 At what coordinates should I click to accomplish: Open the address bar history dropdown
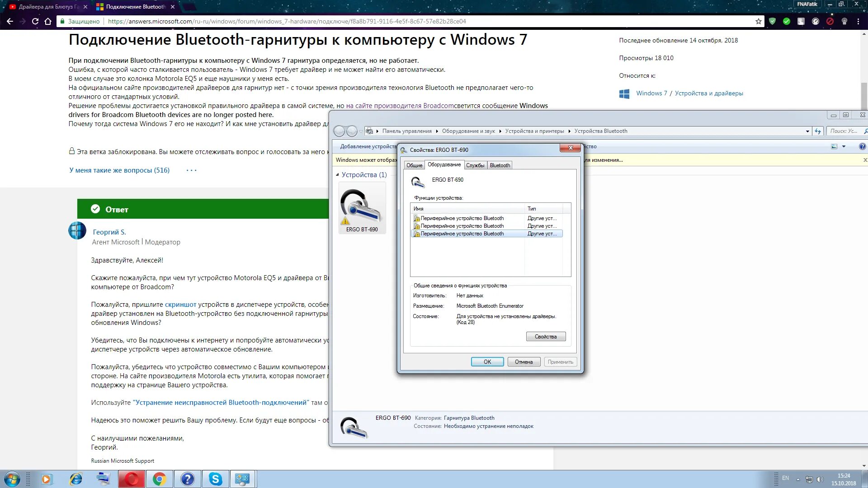[807, 131]
